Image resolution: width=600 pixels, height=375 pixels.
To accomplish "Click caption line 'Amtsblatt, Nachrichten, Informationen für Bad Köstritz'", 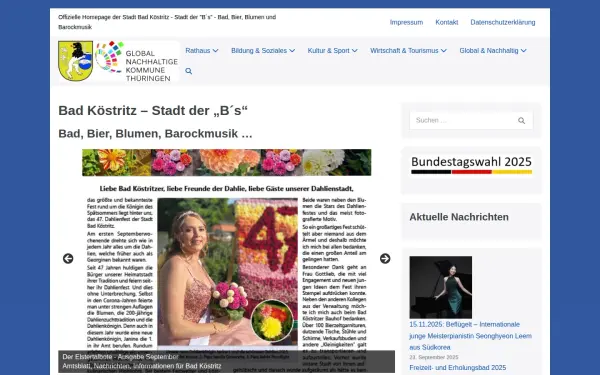I will 142,366.
